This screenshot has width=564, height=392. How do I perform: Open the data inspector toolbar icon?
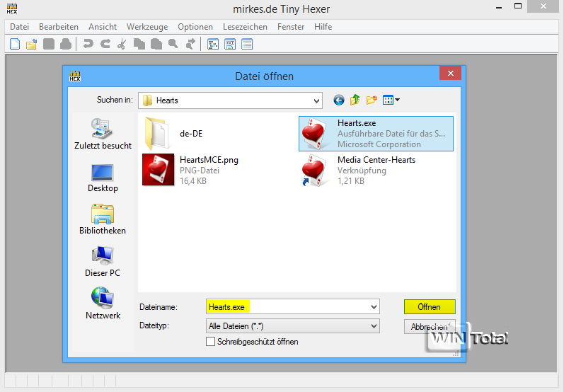[230, 45]
